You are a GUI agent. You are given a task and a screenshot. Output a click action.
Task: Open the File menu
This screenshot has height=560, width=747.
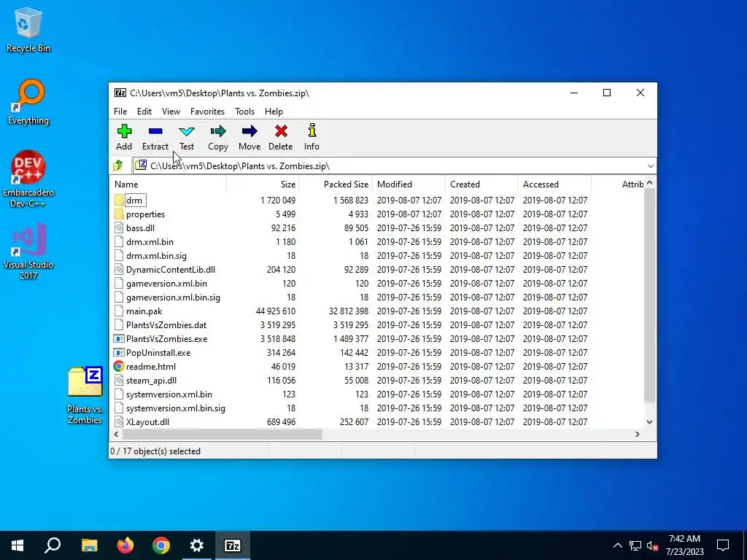120,112
